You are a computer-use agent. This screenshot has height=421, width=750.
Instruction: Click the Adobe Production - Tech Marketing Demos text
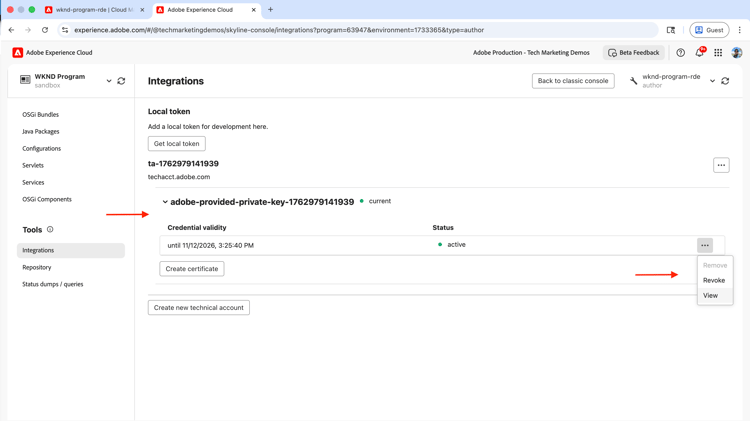click(x=531, y=53)
